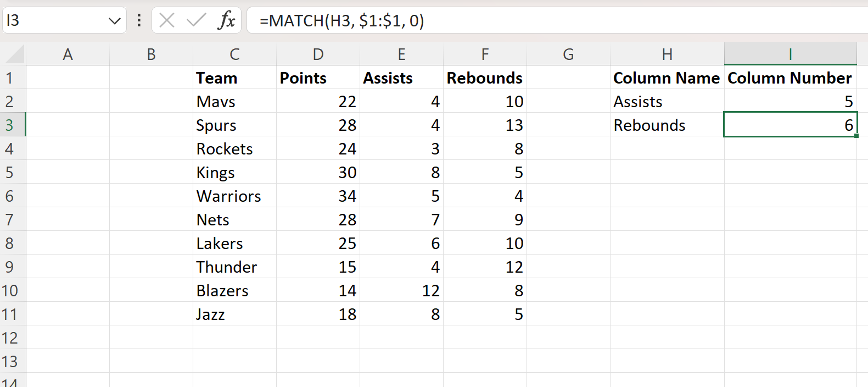The image size is (868, 387).
Task: Click the Select All corner triangle
Action: coord(14,54)
